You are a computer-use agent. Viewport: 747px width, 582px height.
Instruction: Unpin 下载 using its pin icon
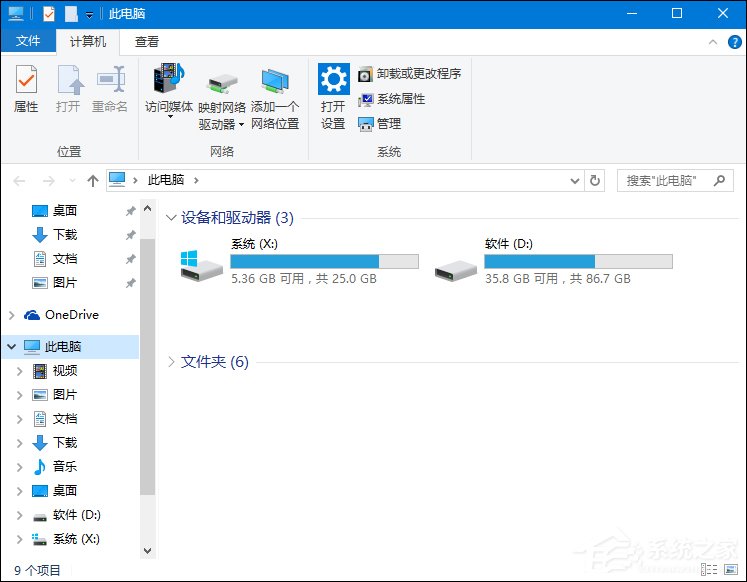[131, 235]
